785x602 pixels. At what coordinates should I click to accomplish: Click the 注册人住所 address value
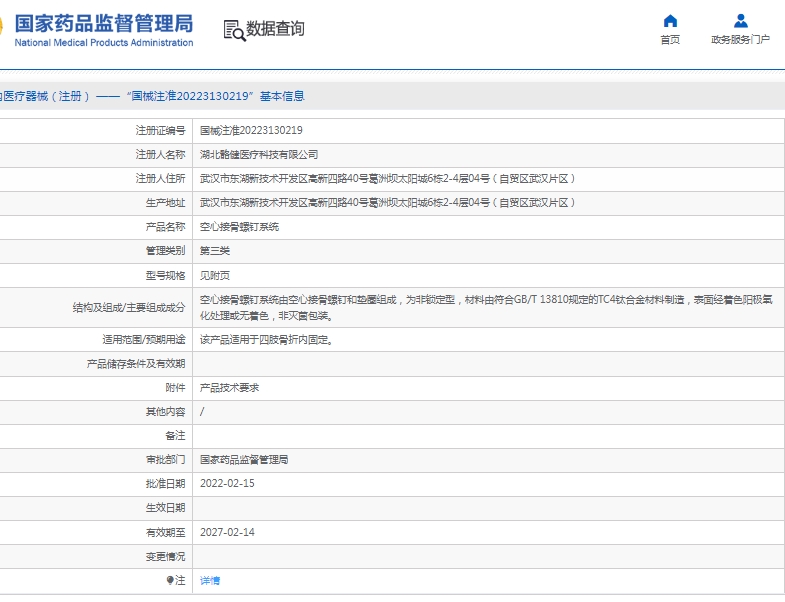pyautogui.click(x=387, y=179)
